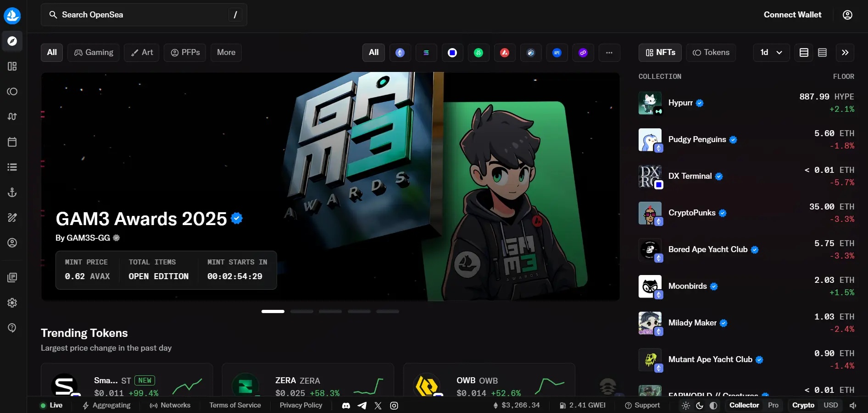The width and height of the screenshot is (868, 413).
Task: Select Pro mode in the footer
Action: tap(773, 405)
